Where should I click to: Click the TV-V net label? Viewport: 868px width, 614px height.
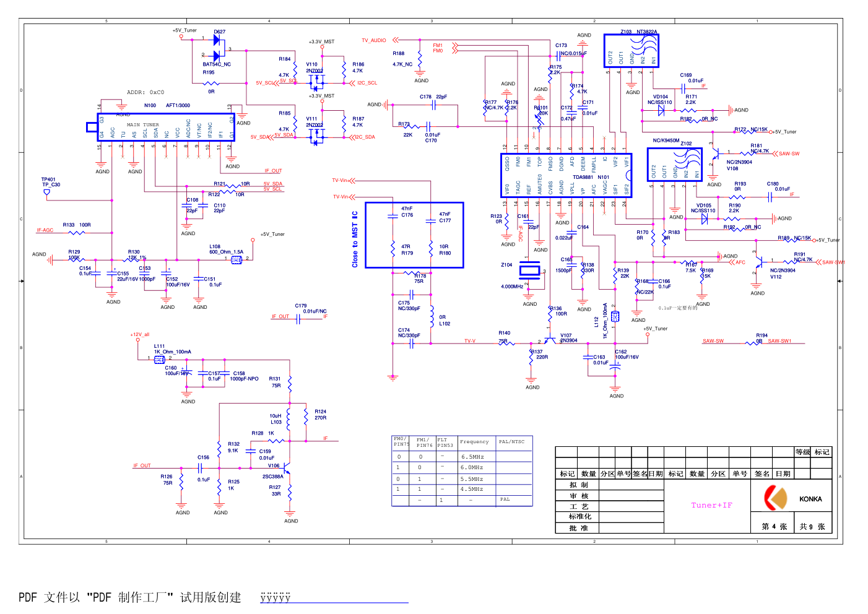(470, 341)
